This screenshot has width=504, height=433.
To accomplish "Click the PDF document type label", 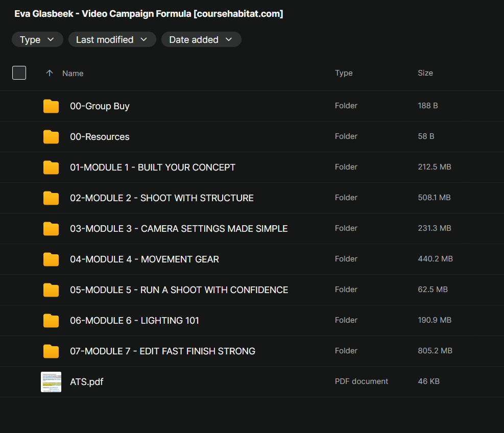I will point(362,381).
